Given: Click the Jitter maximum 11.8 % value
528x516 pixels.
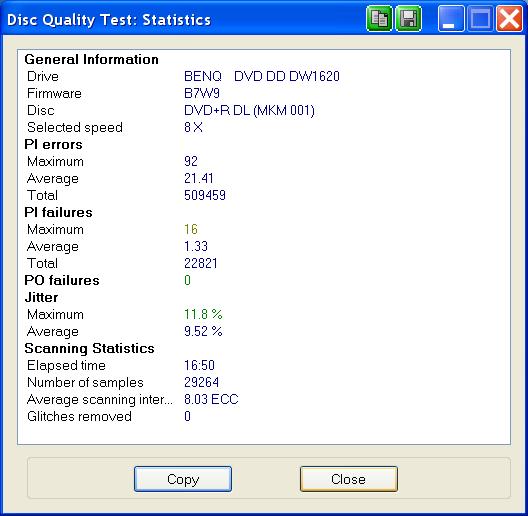Looking at the screenshot, I should [x=203, y=314].
